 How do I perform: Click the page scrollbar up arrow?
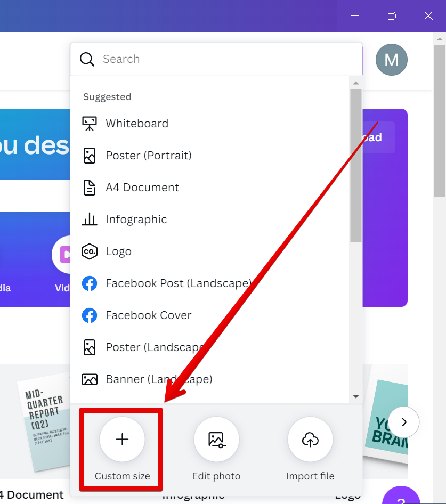(440, 39)
